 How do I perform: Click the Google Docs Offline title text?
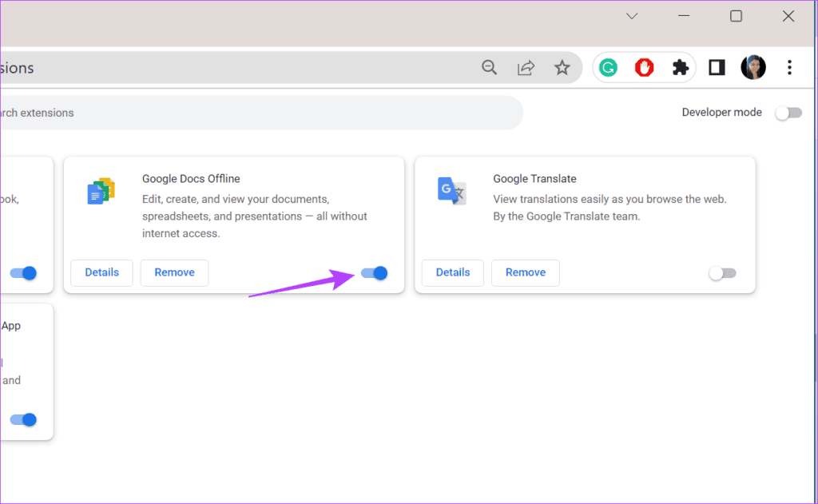(191, 178)
